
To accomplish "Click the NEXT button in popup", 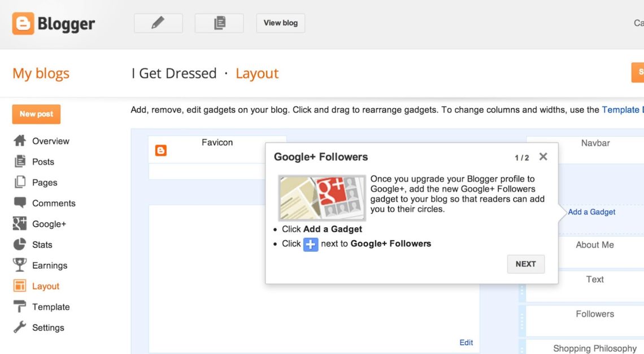I will (526, 264).
